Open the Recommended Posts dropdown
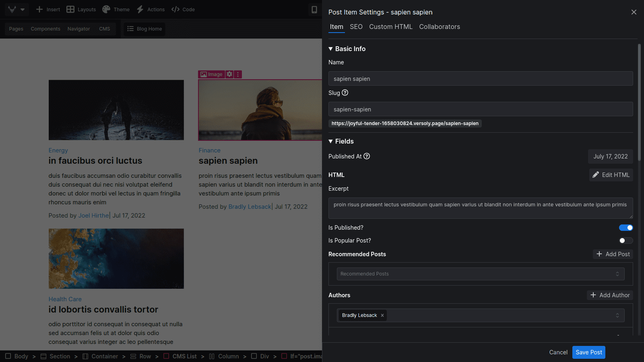Screen dimensions: 644x362 (x=481, y=274)
